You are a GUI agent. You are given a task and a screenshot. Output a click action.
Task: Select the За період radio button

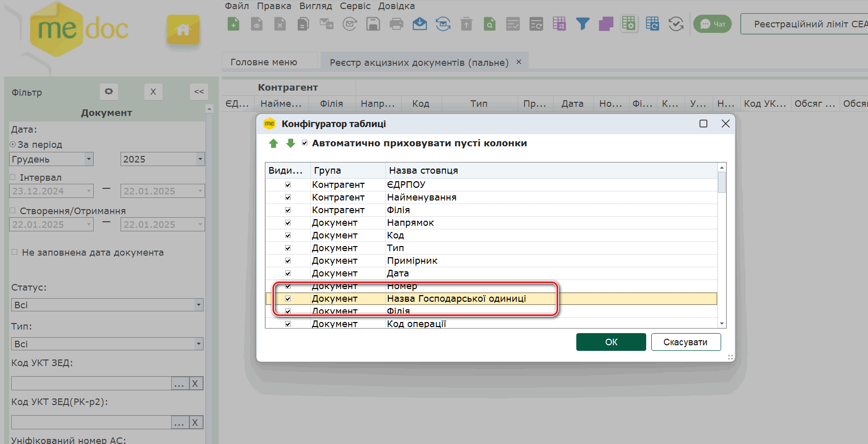click(x=13, y=144)
